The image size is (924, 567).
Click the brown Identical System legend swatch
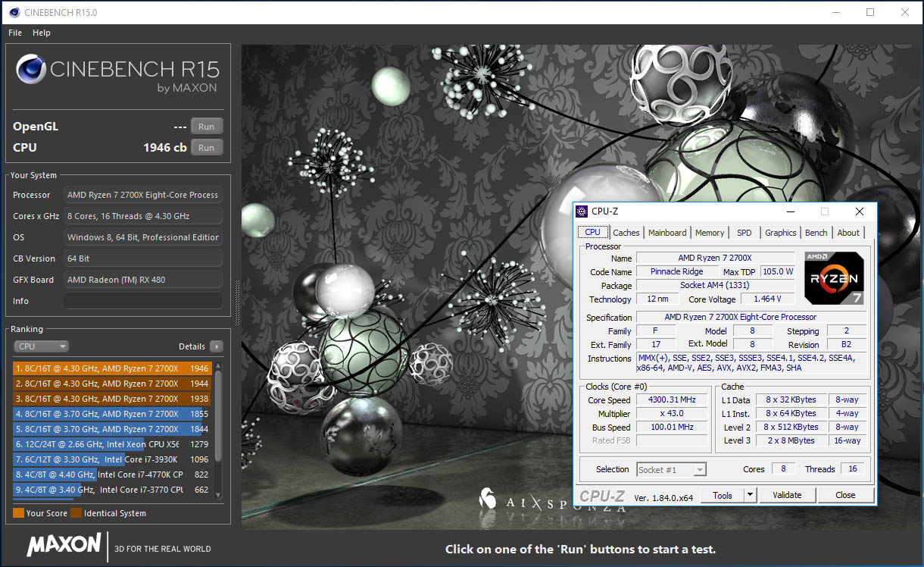point(76,513)
